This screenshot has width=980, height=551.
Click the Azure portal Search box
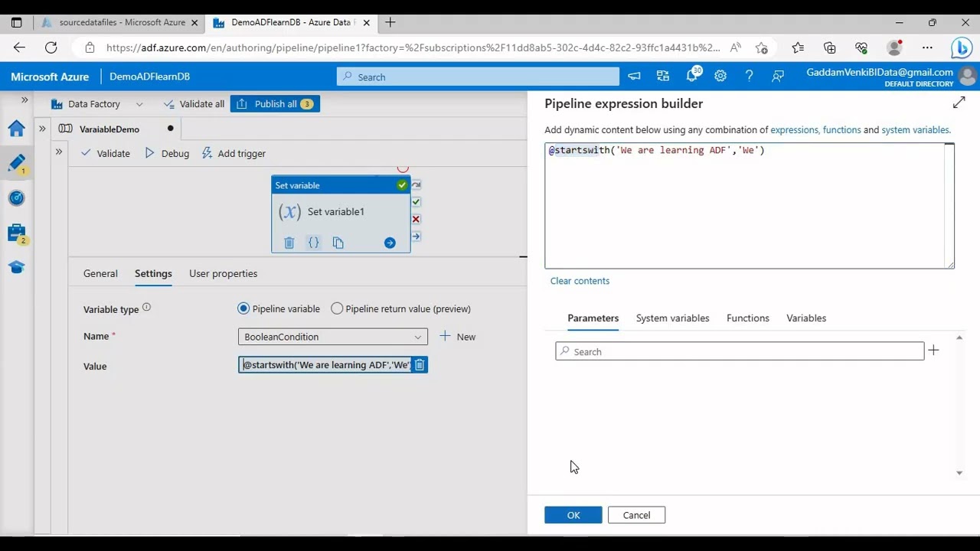click(478, 77)
